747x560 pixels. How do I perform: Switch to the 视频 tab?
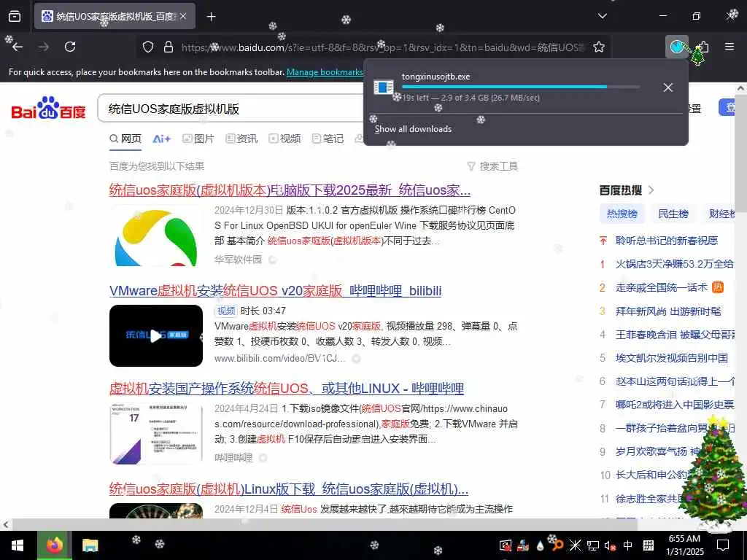pyautogui.click(x=285, y=139)
